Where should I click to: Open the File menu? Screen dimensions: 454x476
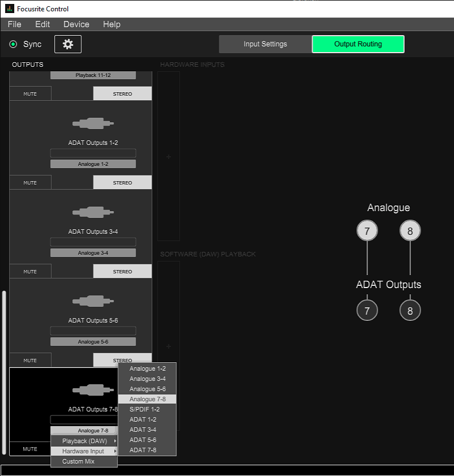point(15,24)
